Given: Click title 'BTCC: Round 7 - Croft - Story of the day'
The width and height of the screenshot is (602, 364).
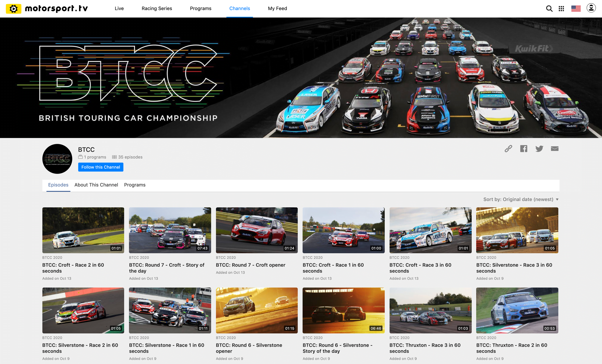Looking at the screenshot, I should (167, 268).
